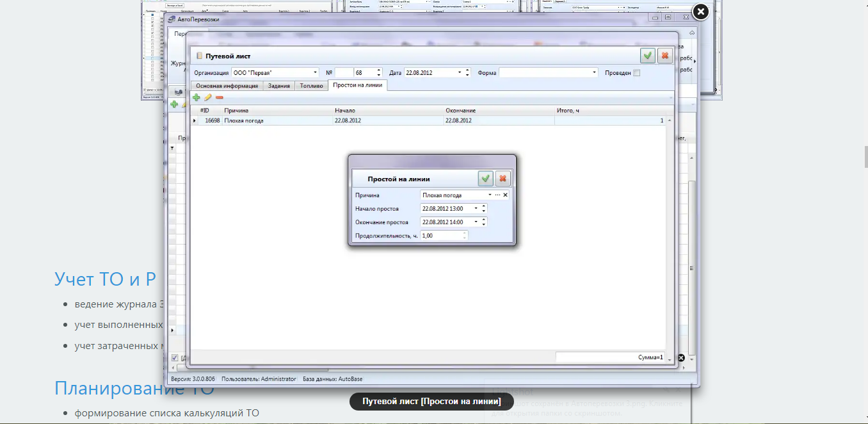
Task: Close the lightbox image viewer
Action: point(701,12)
